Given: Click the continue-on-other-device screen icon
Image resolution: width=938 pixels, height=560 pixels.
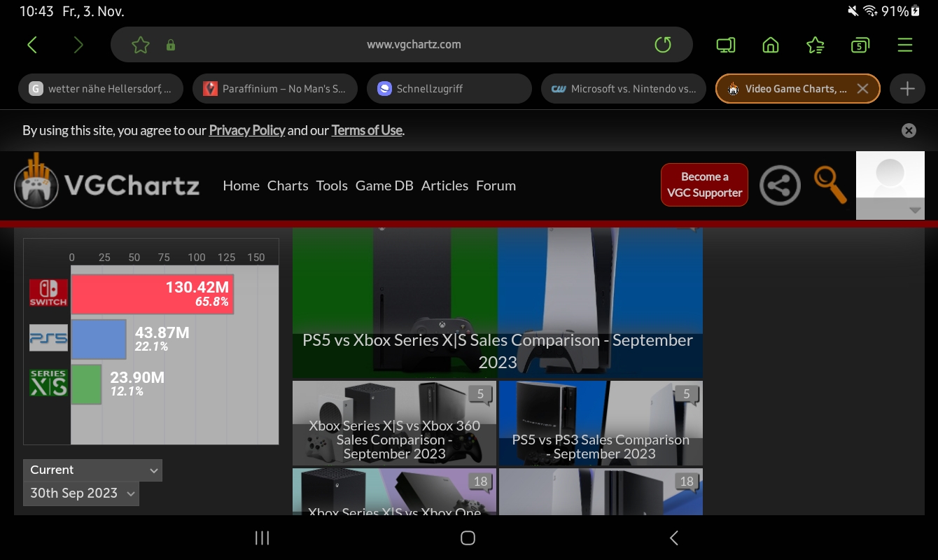Looking at the screenshot, I should (x=725, y=44).
